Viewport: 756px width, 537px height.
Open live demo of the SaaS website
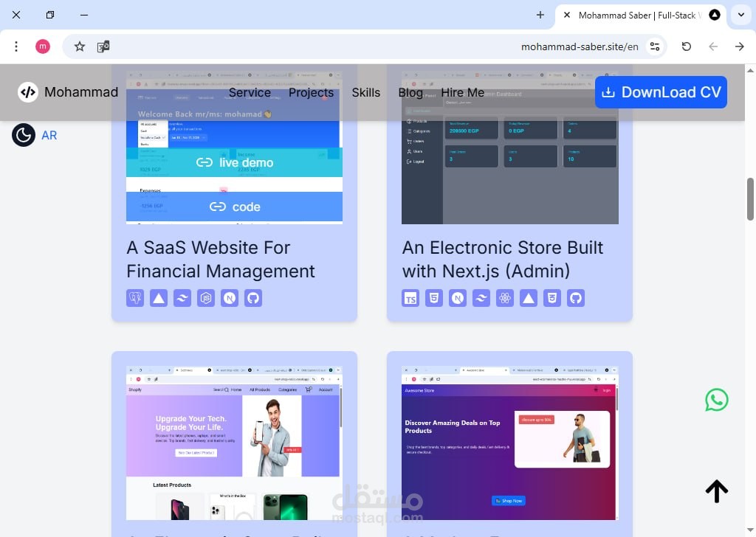pos(234,163)
